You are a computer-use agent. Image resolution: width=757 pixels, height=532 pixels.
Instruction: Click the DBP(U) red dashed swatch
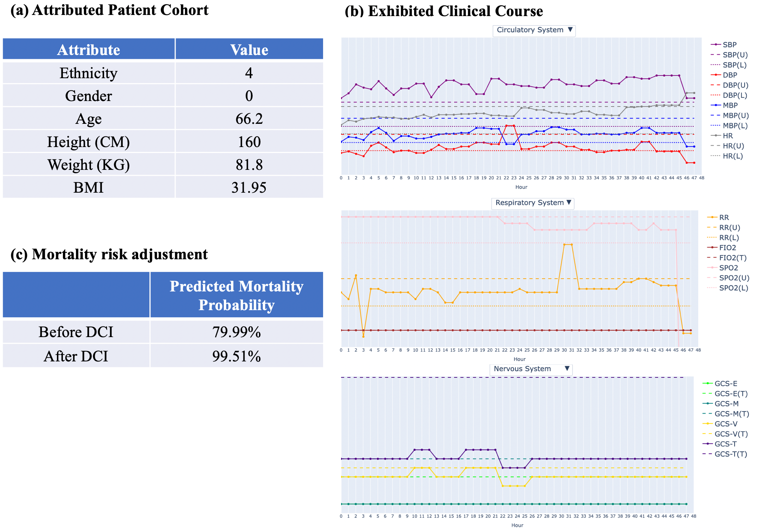pos(715,85)
